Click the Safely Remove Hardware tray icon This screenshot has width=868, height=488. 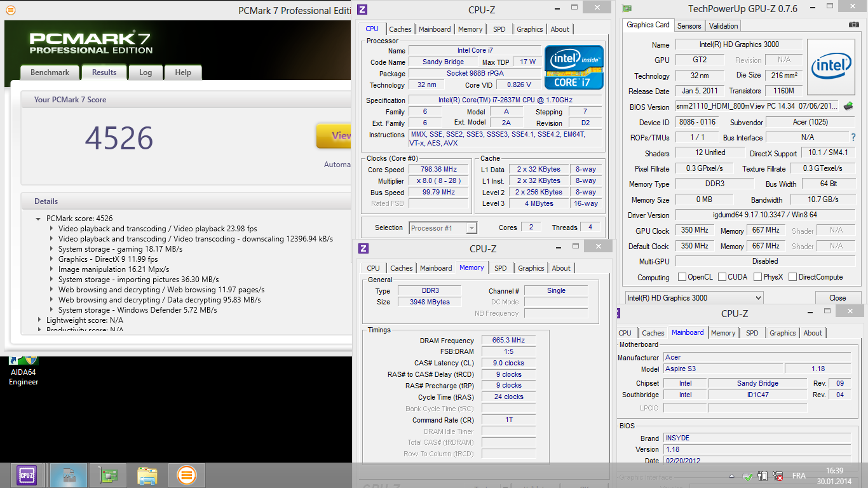(748, 476)
